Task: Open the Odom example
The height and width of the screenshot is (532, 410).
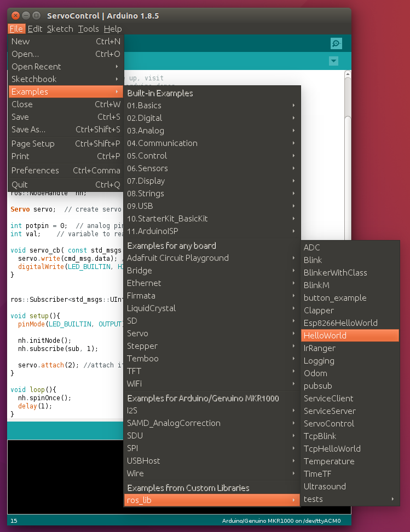Action: pyautogui.click(x=350, y=373)
